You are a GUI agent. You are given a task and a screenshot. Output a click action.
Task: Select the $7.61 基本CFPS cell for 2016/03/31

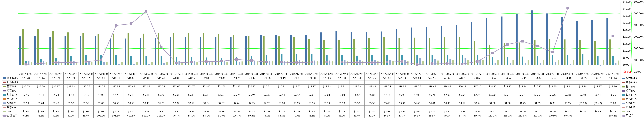(312, 95)
